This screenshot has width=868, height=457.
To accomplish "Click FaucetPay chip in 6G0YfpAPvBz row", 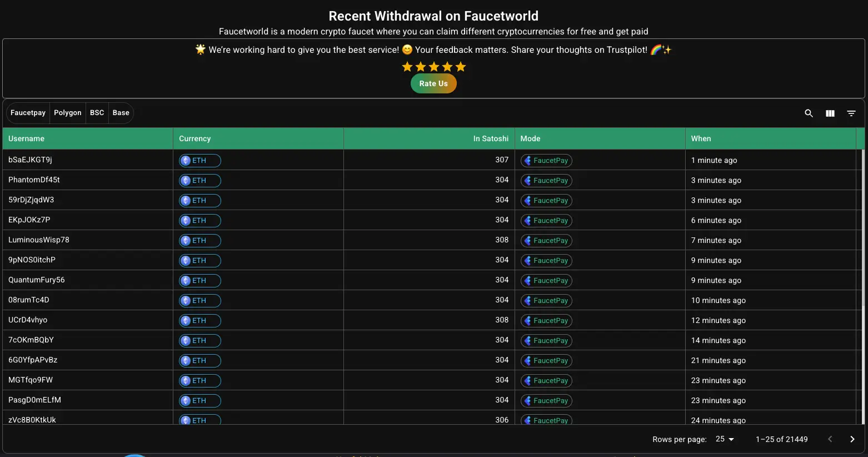I will click(x=546, y=361).
